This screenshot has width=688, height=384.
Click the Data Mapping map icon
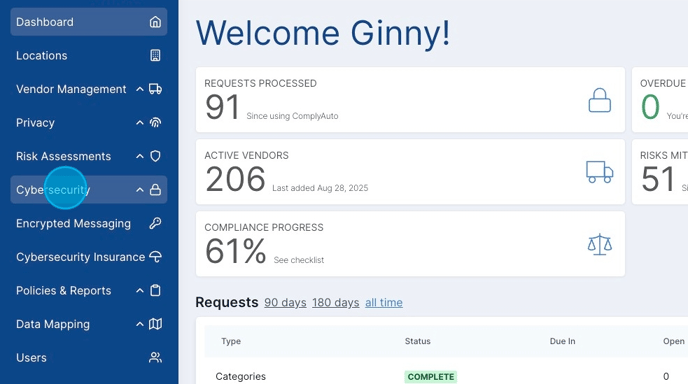(x=155, y=324)
